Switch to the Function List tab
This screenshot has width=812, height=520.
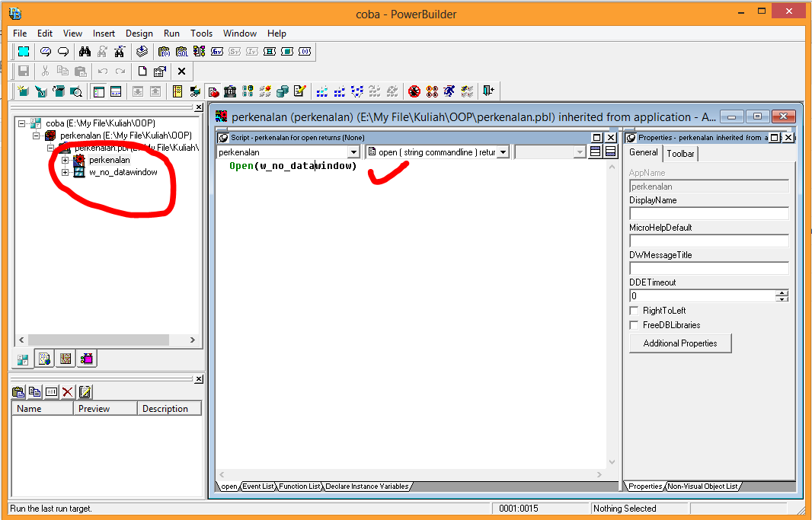pos(300,487)
